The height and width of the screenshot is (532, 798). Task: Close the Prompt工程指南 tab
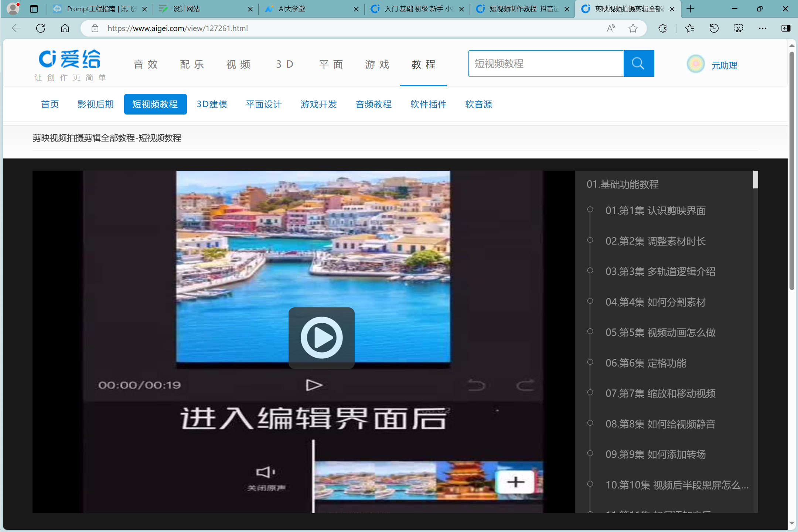144,9
